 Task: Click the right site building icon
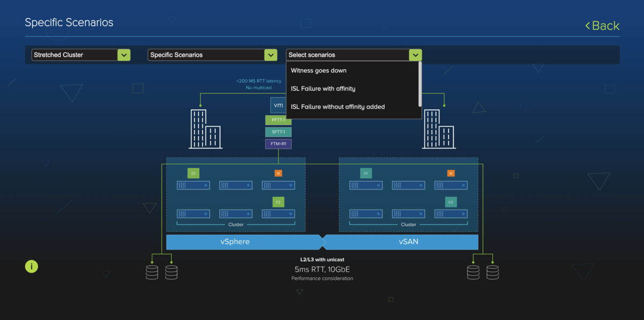[439, 129]
